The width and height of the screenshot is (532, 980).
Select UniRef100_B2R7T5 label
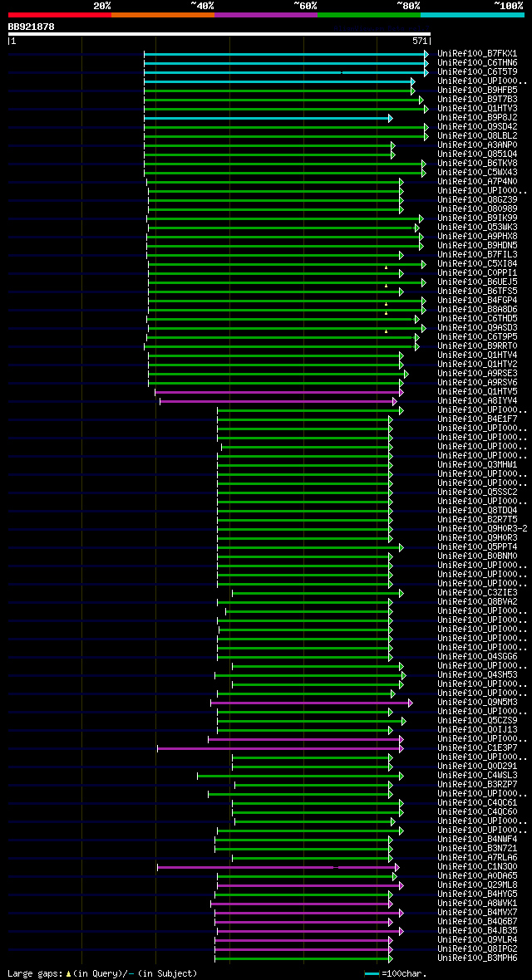pyautogui.click(x=477, y=519)
